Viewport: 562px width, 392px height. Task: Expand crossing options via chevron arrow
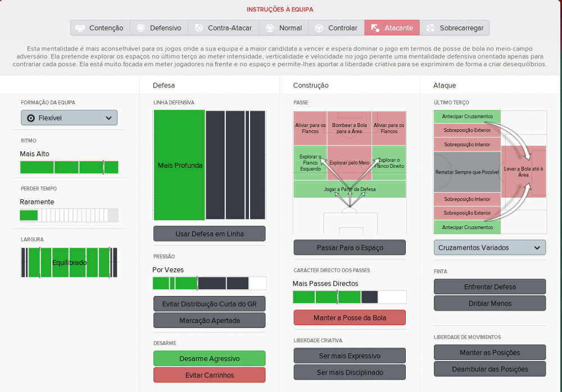(x=537, y=248)
